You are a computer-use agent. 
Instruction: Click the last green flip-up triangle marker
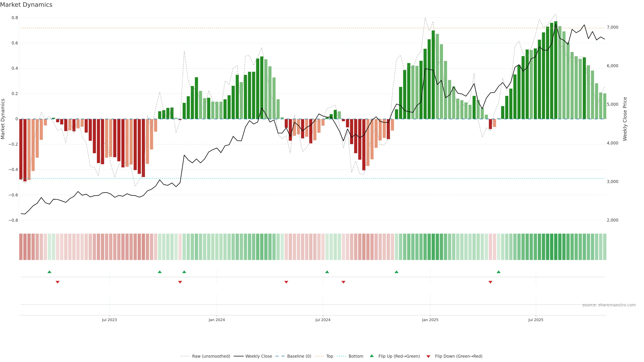tap(498, 272)
